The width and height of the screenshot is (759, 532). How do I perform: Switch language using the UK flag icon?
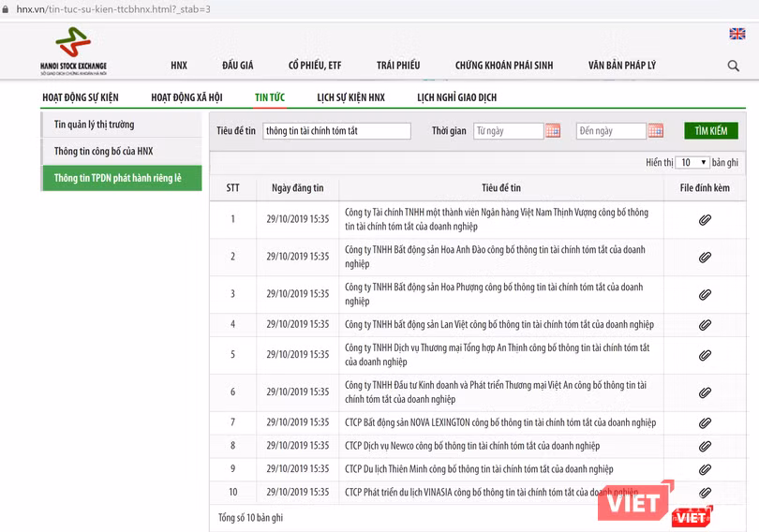point(737,34)
